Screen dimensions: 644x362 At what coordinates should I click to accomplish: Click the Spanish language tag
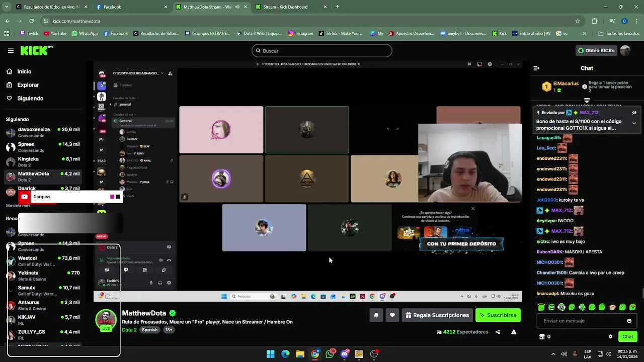pyautogui.click(x=149, y=330)
